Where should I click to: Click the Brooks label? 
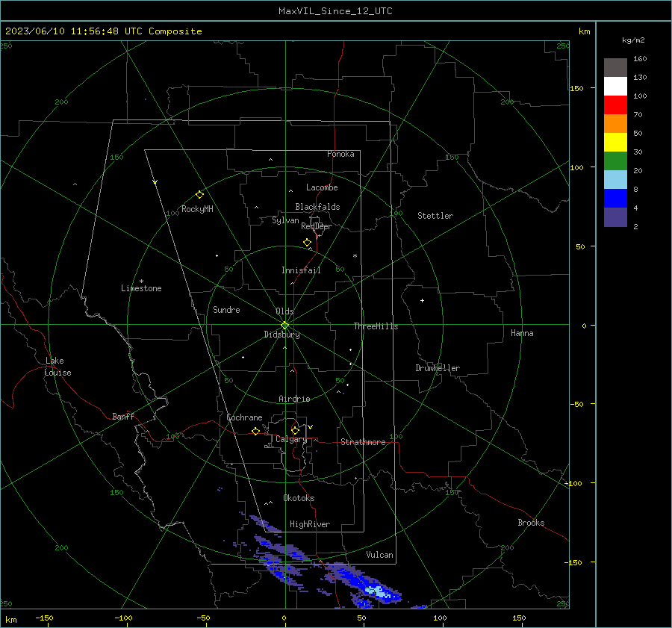coord(531,523)
